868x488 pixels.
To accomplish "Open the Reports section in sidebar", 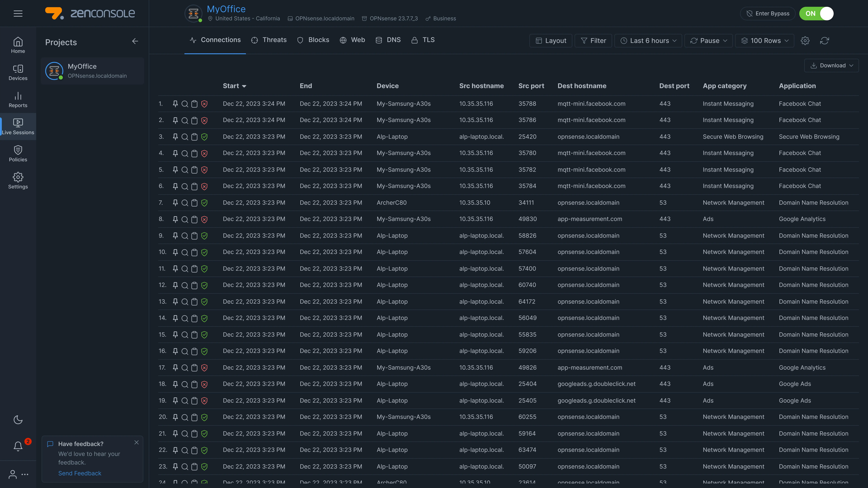I will pyautogui.click(x=18, y=100).
